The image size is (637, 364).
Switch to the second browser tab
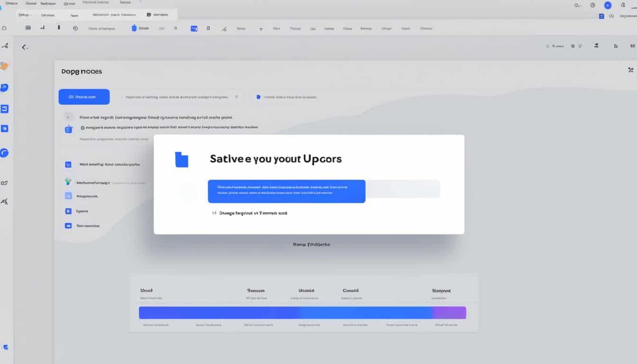(47, 15)
